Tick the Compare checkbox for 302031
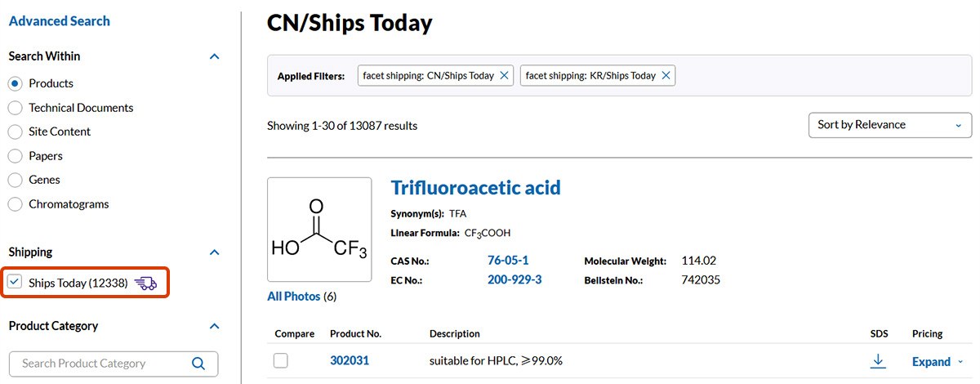The width and height of the screenshot is (980, 384). click(281, 360)
